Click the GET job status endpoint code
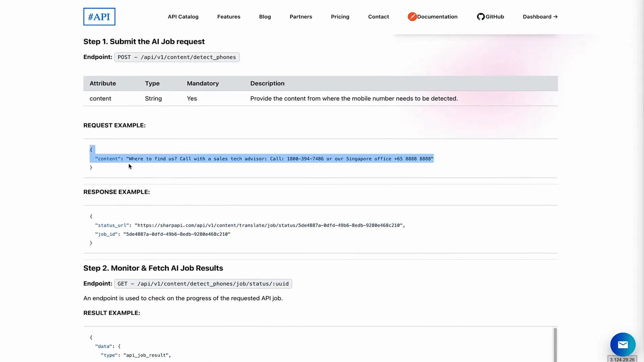The height and width of the screenshot is (362, 644). point(203,284)
